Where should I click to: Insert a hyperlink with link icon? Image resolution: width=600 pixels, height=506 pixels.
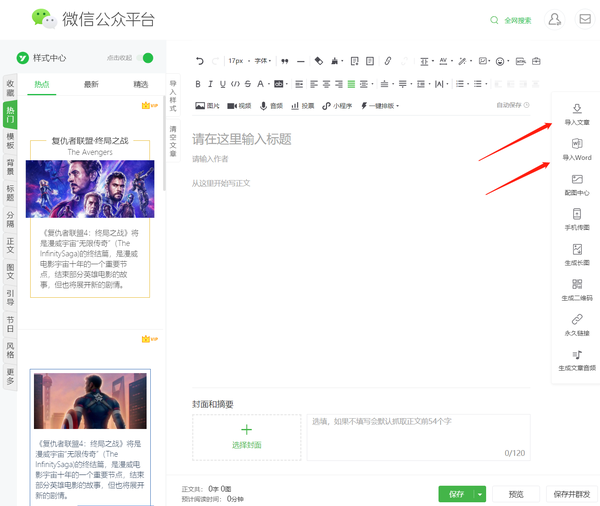388,61
